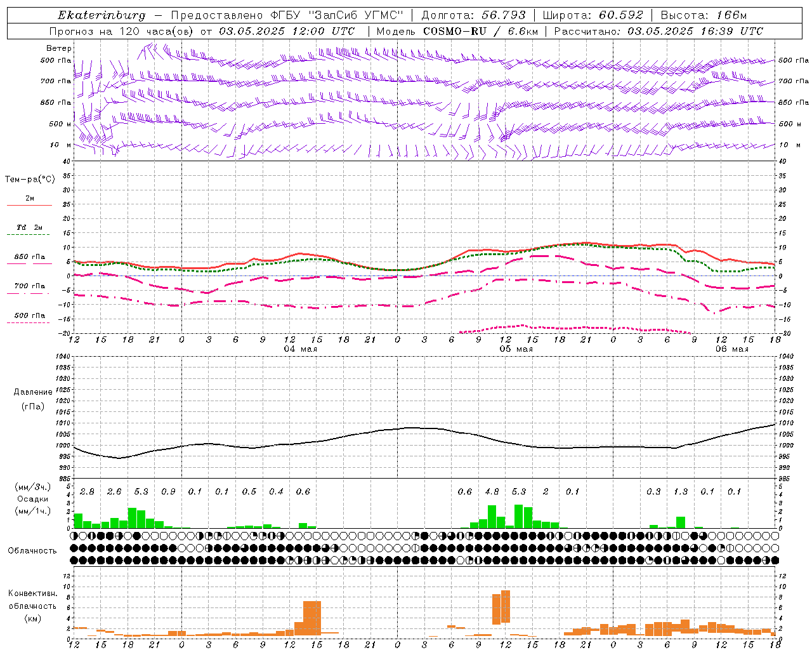The width and height of the screenshot is (812, 650).
Task: Click the 'Рассчитано: 03.05.2025 16:39 UTC' timestamp
Action: 658,31
